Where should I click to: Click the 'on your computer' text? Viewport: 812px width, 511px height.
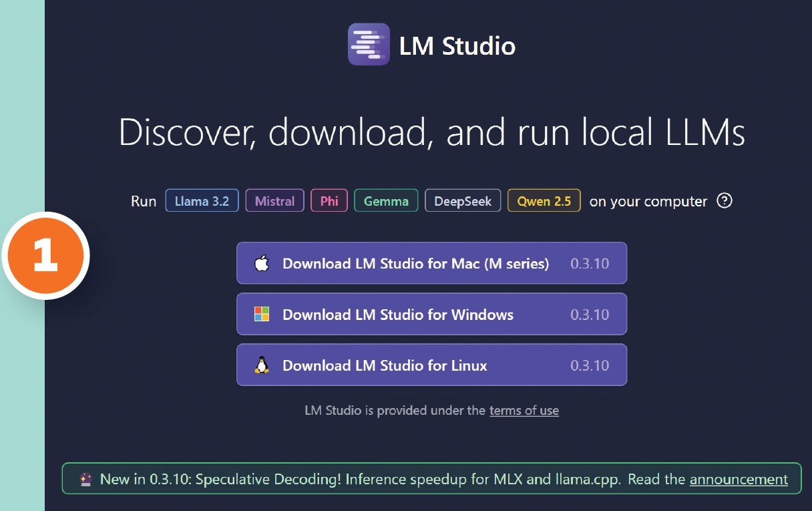pos(648,201)
